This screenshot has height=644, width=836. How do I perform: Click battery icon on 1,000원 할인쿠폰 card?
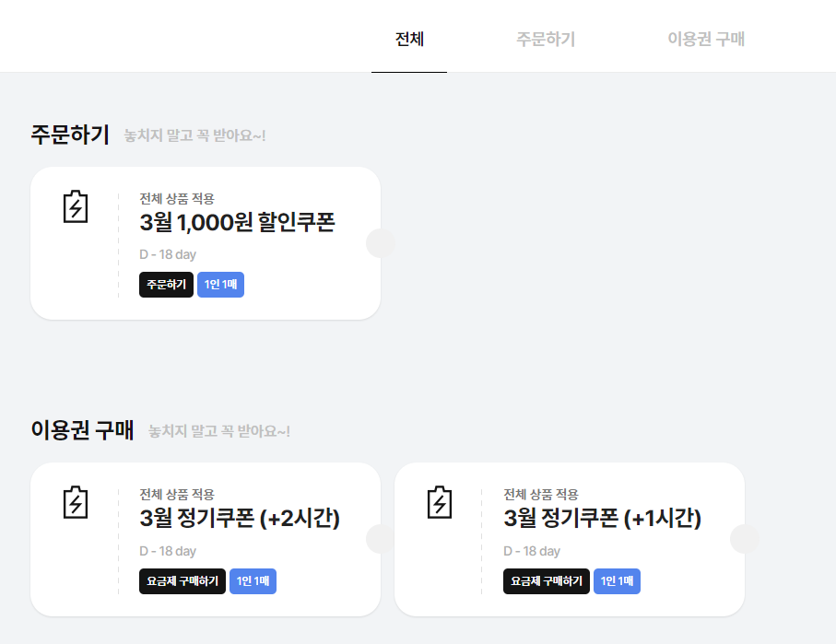76,206
